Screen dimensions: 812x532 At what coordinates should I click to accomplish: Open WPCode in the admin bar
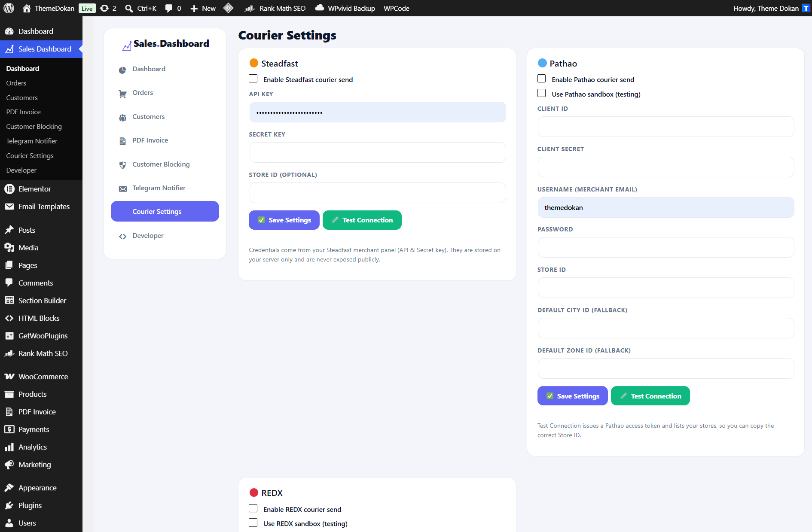397,8
